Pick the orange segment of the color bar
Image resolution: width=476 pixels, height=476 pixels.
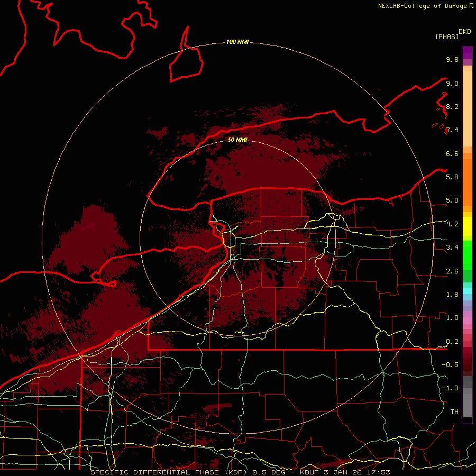[x=467, y=182]
